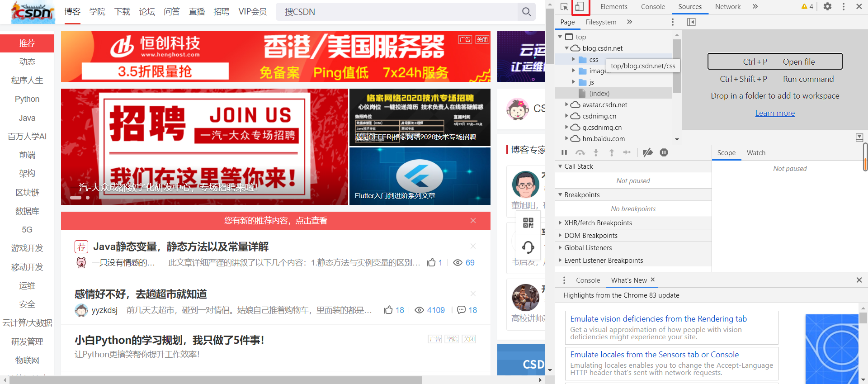The height and width of the screenshot is (384, 868).
Task: Click the Flutter入门到进阶系列文章 thumbnail
Action: pos(420,176)
